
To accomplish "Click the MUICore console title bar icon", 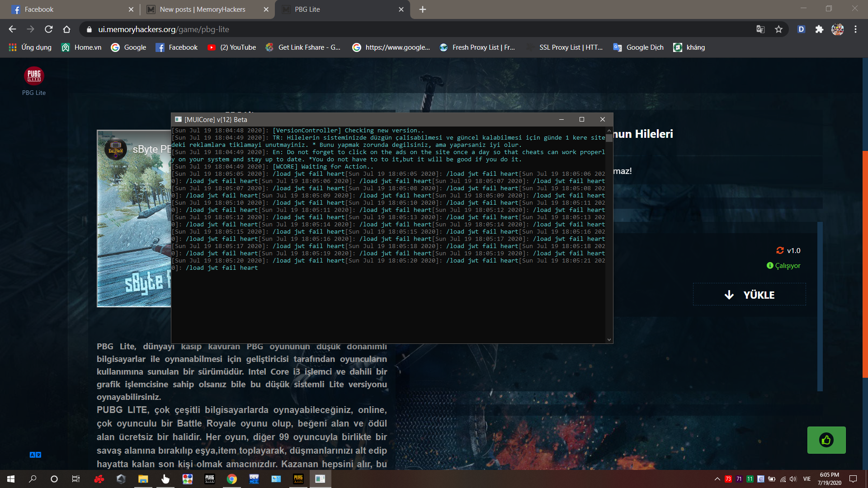I will [178, 119].
